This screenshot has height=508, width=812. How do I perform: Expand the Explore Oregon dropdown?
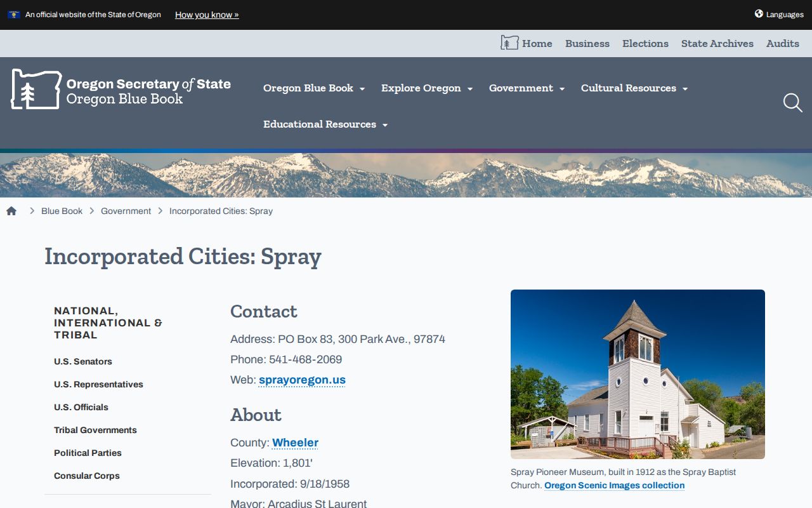(x=427, y=88)
